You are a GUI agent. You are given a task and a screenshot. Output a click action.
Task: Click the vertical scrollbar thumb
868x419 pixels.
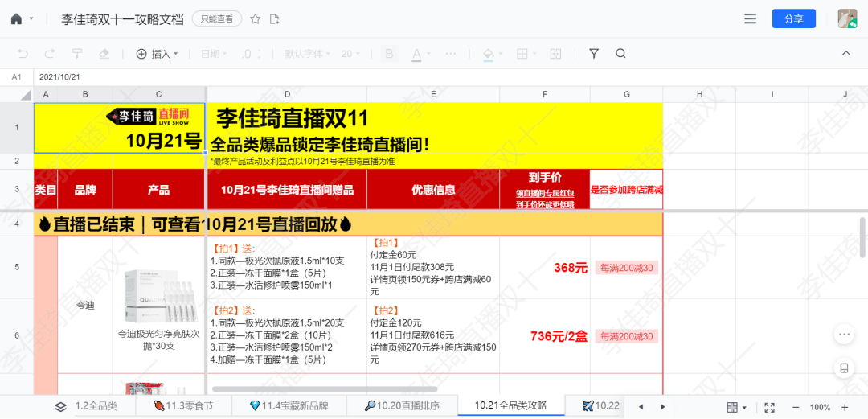pos(862,237)
